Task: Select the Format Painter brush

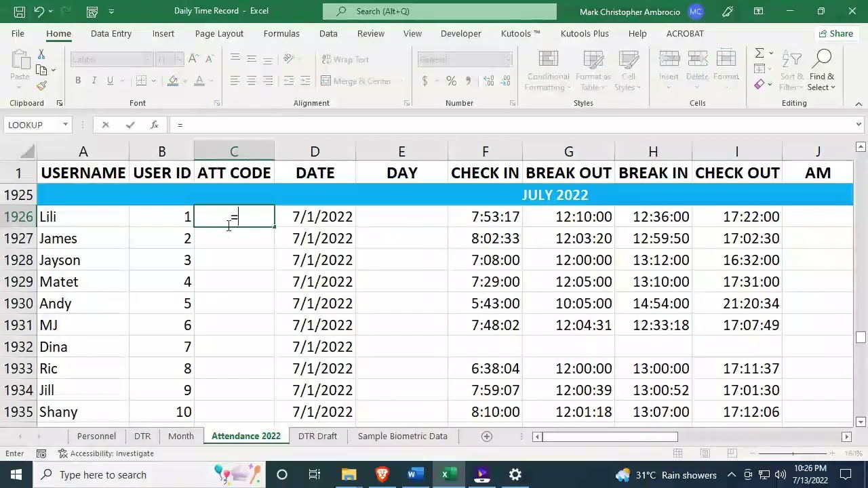Action: click(41, 86)
